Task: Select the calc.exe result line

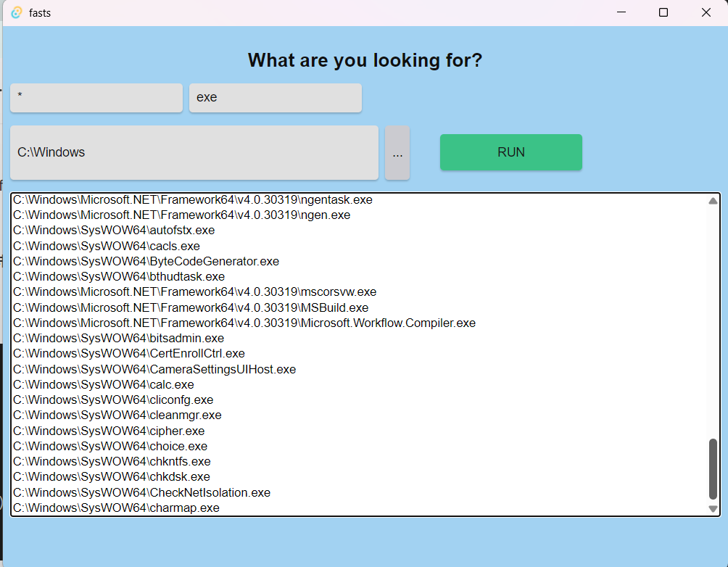Action: 104,385
